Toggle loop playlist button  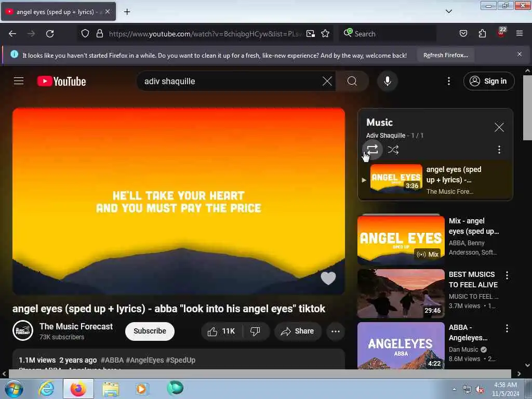(x=372, y=149)
